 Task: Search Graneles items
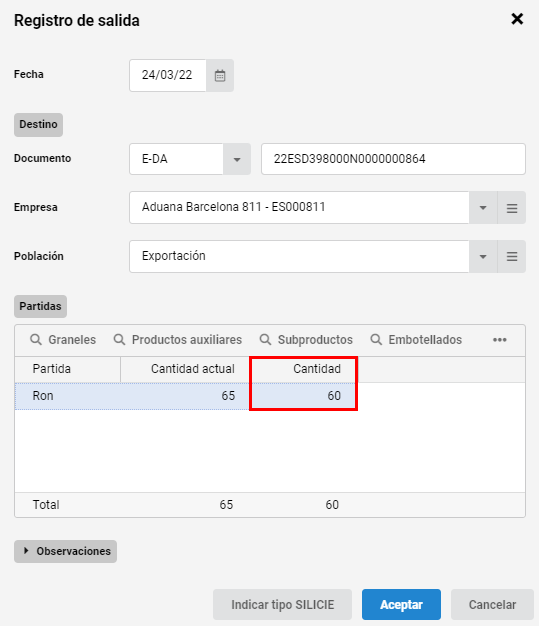click(x=63, y=340)
